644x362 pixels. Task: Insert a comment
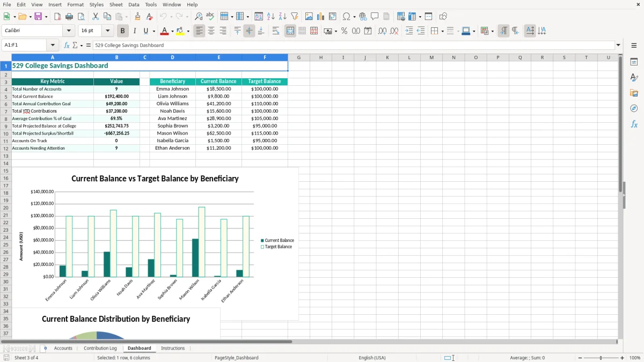click(x=375, y=17)
